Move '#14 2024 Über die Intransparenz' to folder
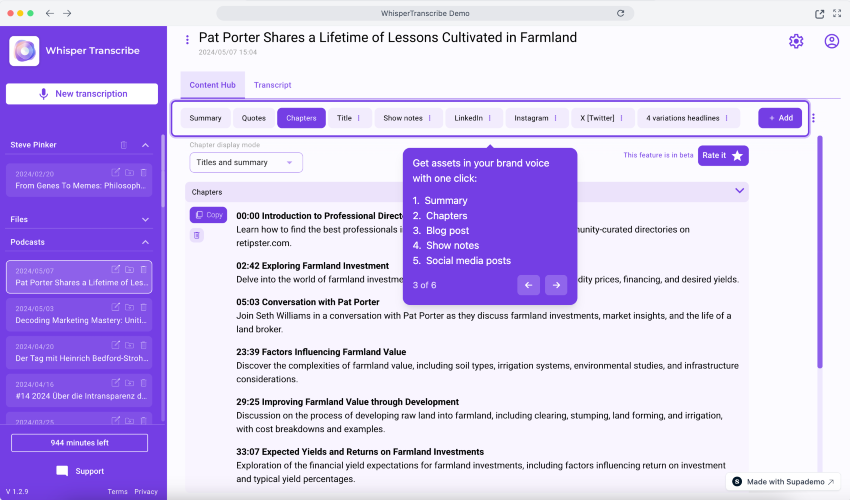The height and width of the screenshot is (500, 850). pos(130,383)
